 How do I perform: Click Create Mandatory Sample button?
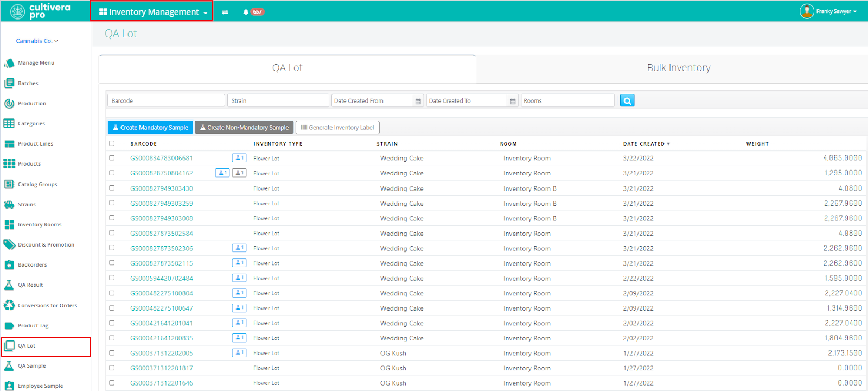click(150, 128)
